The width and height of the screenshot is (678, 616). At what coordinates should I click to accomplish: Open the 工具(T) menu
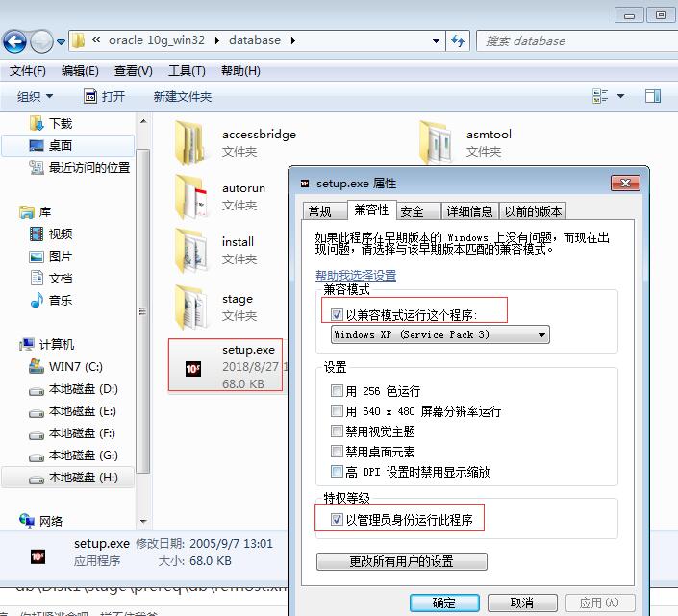coord(187,71)
